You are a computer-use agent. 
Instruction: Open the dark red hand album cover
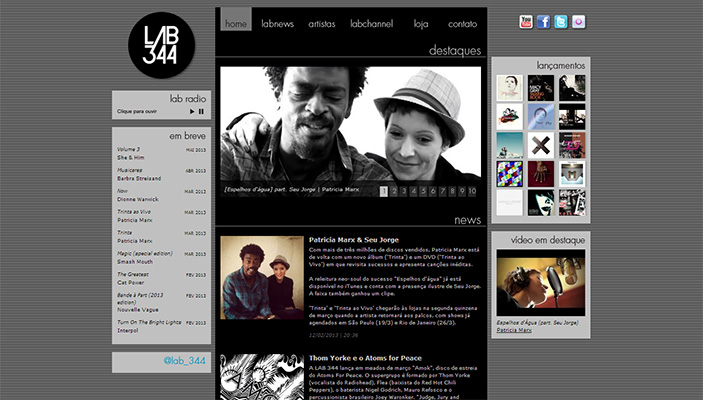[x=541, y=174]
